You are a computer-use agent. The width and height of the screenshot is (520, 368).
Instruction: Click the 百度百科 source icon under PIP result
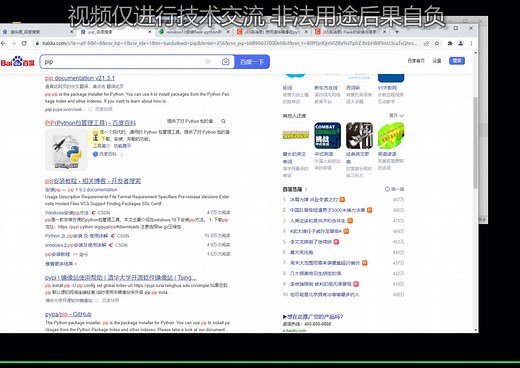pos(95,154)
